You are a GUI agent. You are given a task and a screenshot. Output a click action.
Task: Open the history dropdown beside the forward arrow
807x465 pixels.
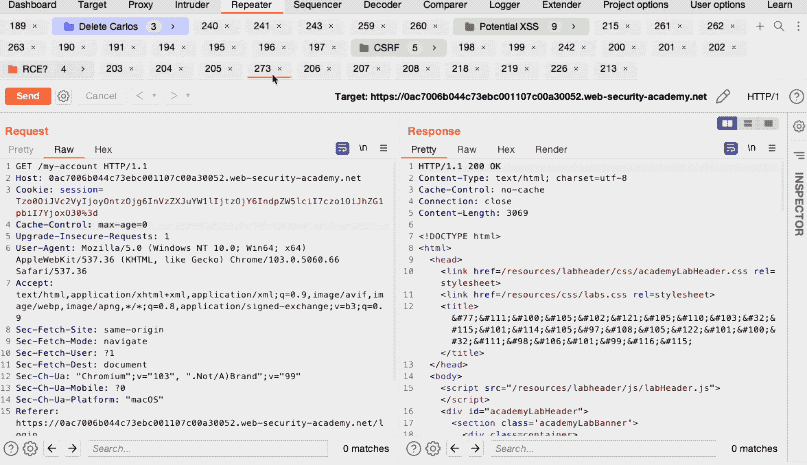tap(188, 95)
